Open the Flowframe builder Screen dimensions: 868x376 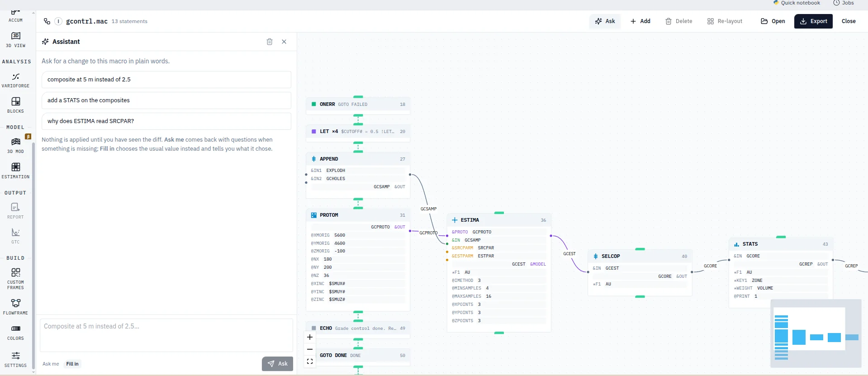15,306
